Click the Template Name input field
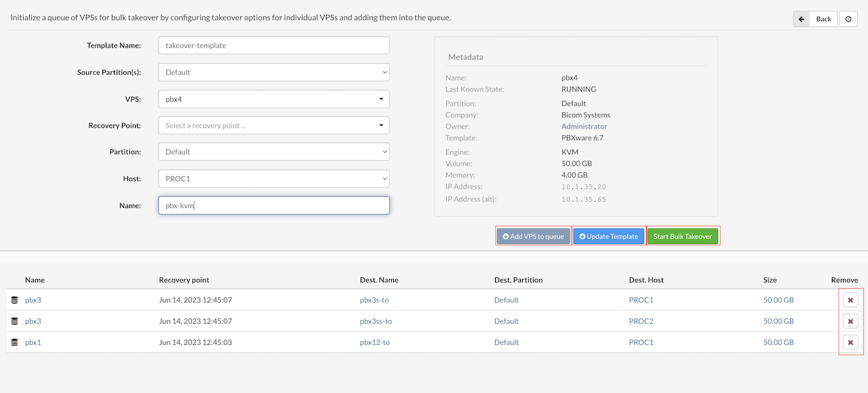868x393 pixels. click(x=274, y=45)
